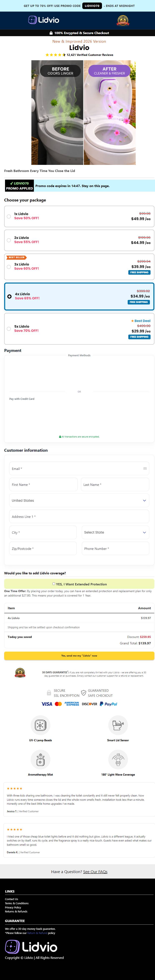Viewport: 155px width, 980px height.
Task: Click the Email input field
Action: [79, 469]
